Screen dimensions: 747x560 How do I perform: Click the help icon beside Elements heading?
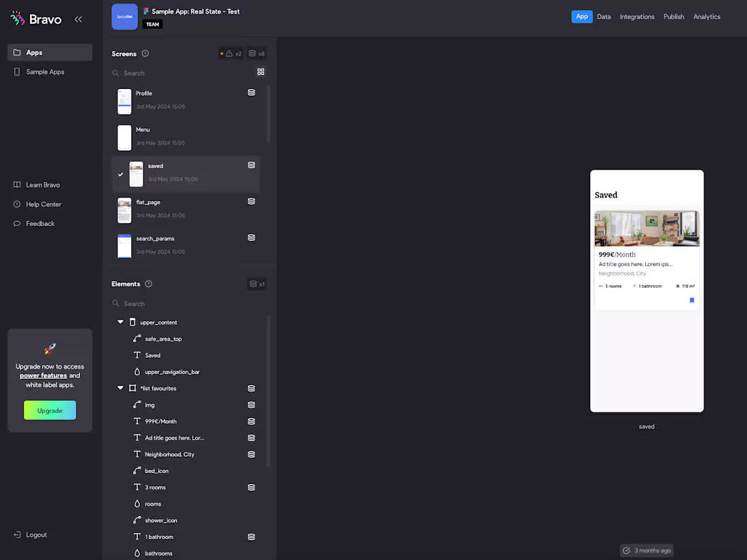[149, 284]
